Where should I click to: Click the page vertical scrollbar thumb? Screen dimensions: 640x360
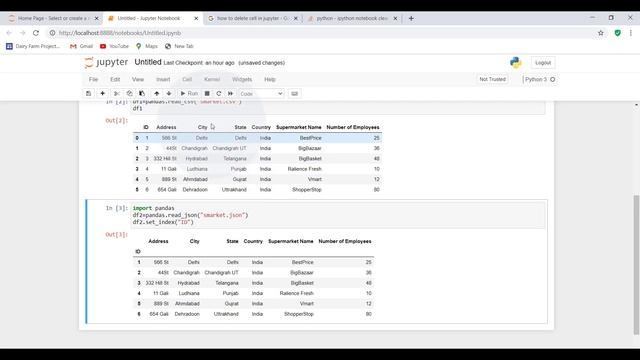click(636, 264)
